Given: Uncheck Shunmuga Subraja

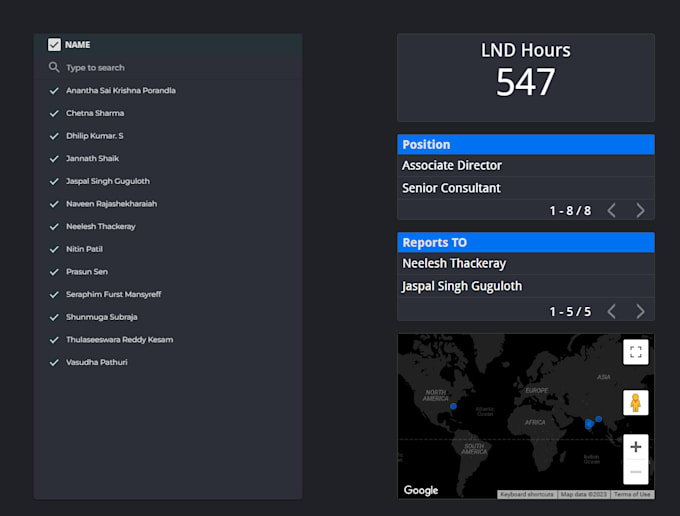Looking at the screenshot, I should [54, 317].
